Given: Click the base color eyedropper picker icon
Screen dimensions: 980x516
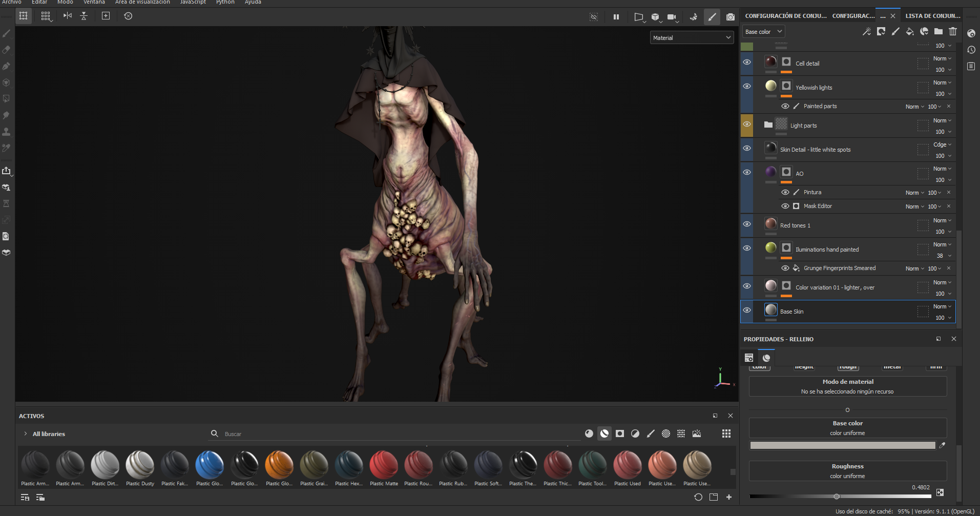Looking at the screenshot, I should [x=942, y=445].
